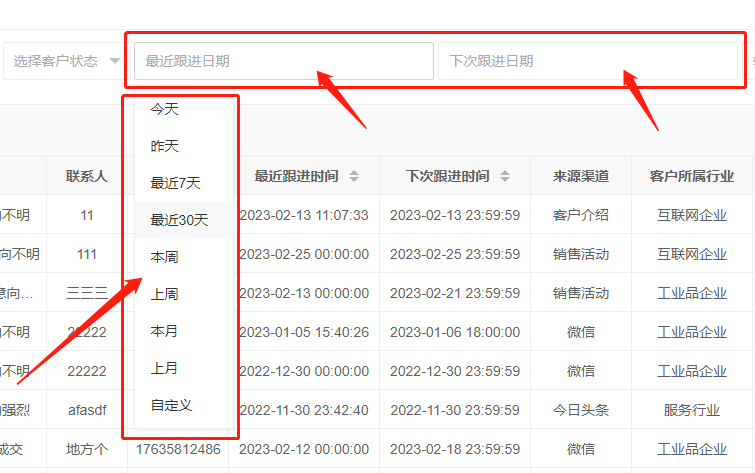755x473 pixels.
Task: Sort by 下次跟进时间 column arrows
Action: pyautogui.click(x=505, y=176)
